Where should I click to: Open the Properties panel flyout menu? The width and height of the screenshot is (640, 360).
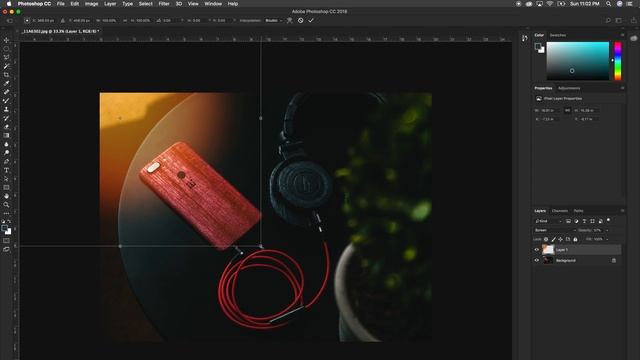tap(622, 88)
